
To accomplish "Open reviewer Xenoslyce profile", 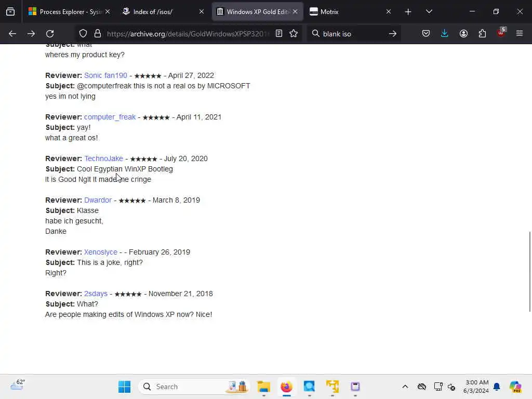I will (101, 252).
